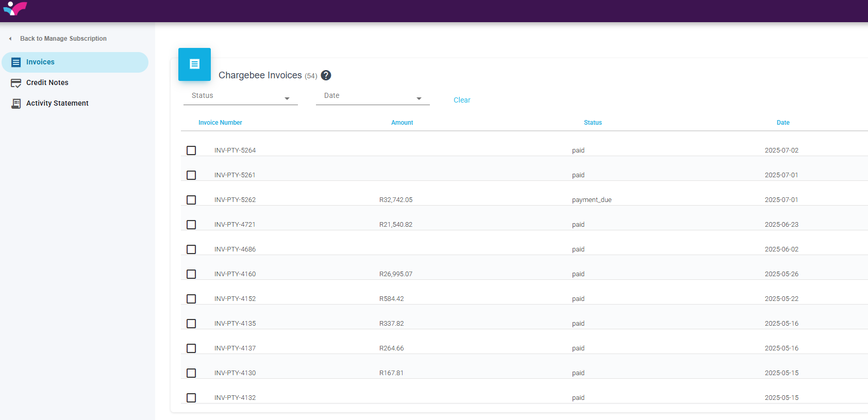Check the box next to INV-PTY-4160
Image resolution: width=868 pixels, height=420 pixels.
pyautogui.click(x=191, y=274)
